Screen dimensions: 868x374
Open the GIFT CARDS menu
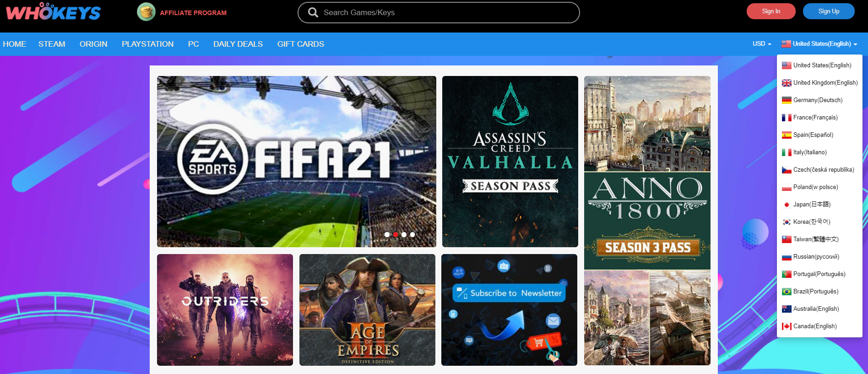301,44
